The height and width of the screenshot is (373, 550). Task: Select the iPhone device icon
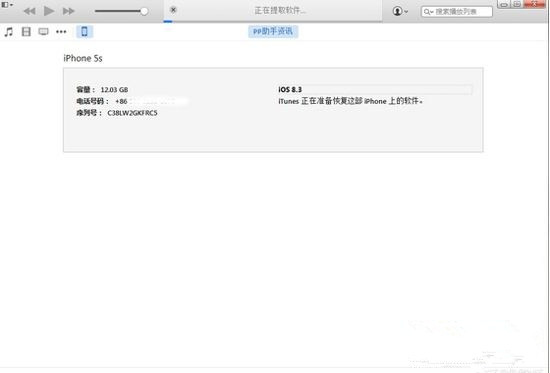point(85,32)
